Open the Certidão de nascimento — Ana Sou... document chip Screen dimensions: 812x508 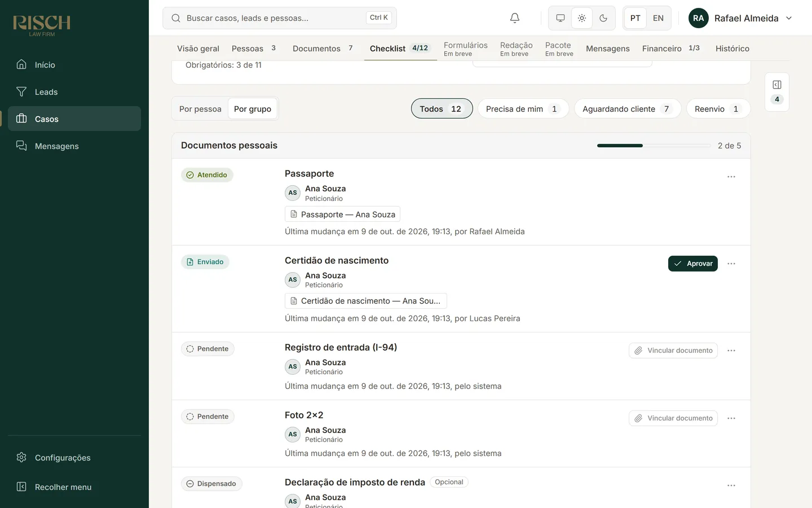coord(366,301)
